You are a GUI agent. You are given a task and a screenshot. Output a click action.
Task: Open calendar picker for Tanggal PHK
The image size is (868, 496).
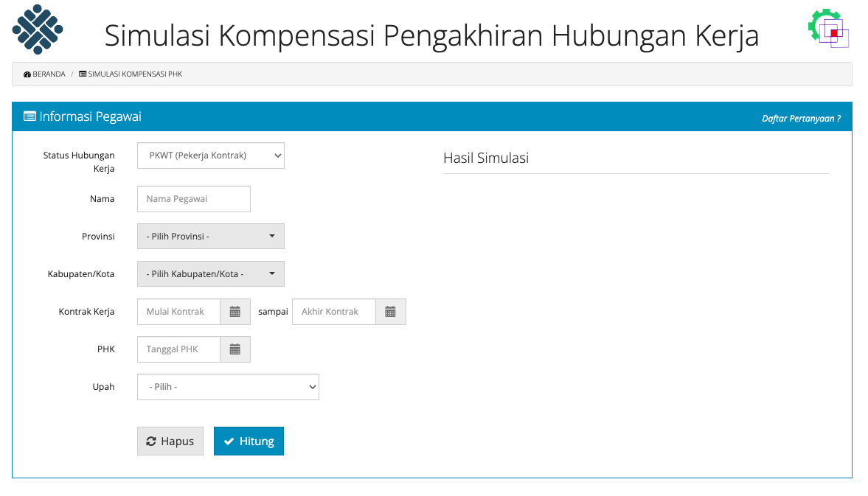coord(235,349)
